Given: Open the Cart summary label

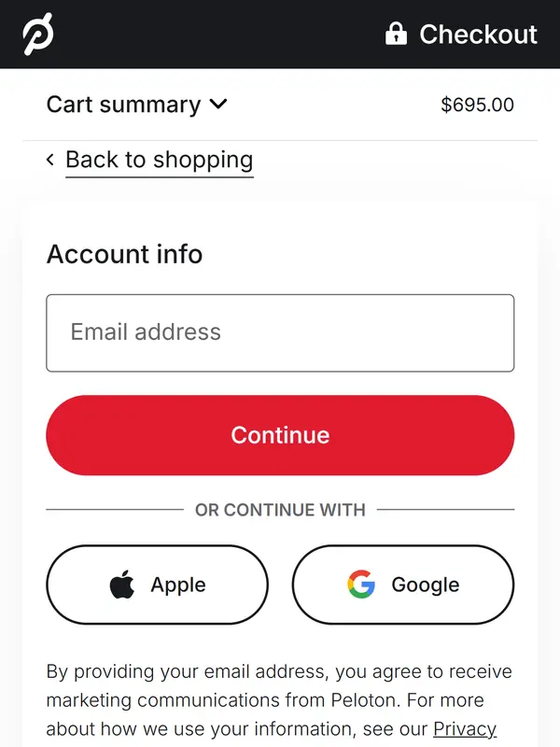Looking at the screenshot, I should (x=123, y=105).
